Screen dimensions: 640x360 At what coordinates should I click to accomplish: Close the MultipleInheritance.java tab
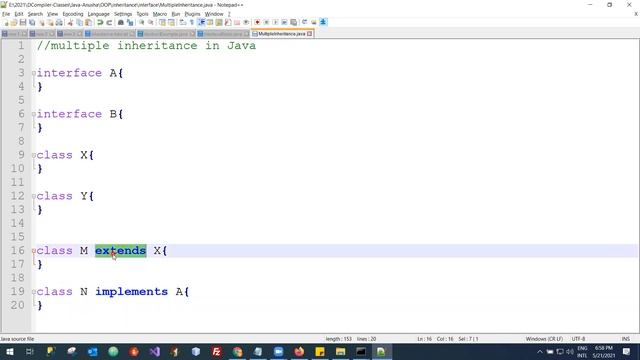[x=310, y=34]
